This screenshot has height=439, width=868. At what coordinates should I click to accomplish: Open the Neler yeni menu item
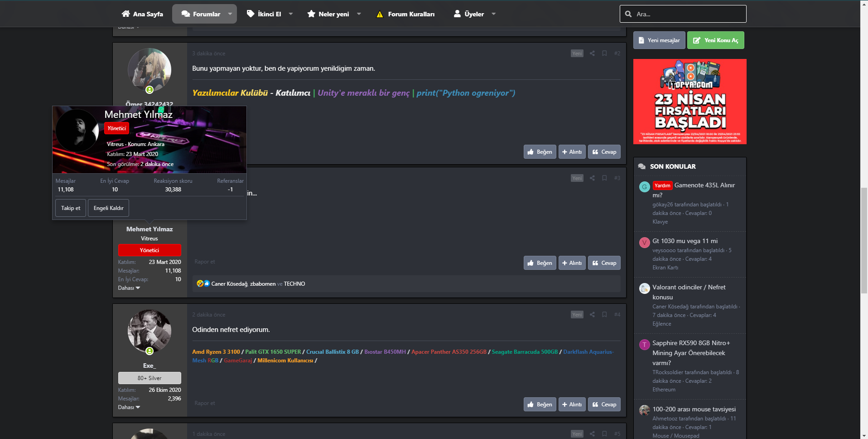point(328,14)
